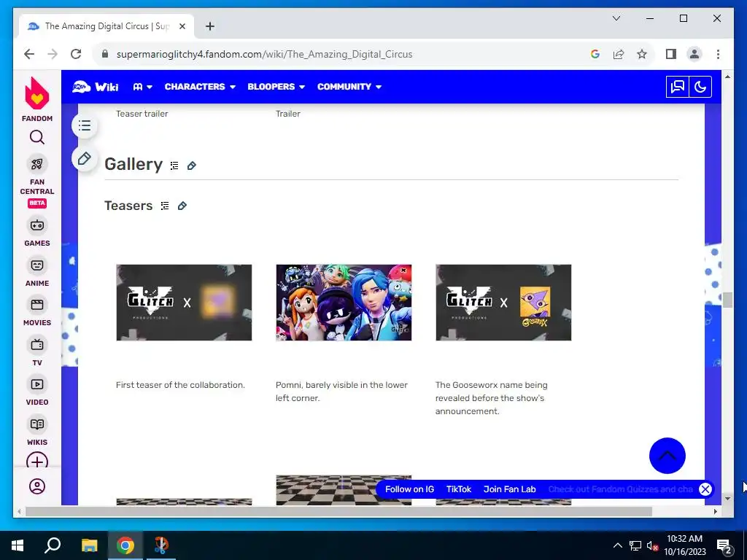Click the horizontal scrollbar thumb
The height and width of the screenshot is (560, 747).
point(338,511)
